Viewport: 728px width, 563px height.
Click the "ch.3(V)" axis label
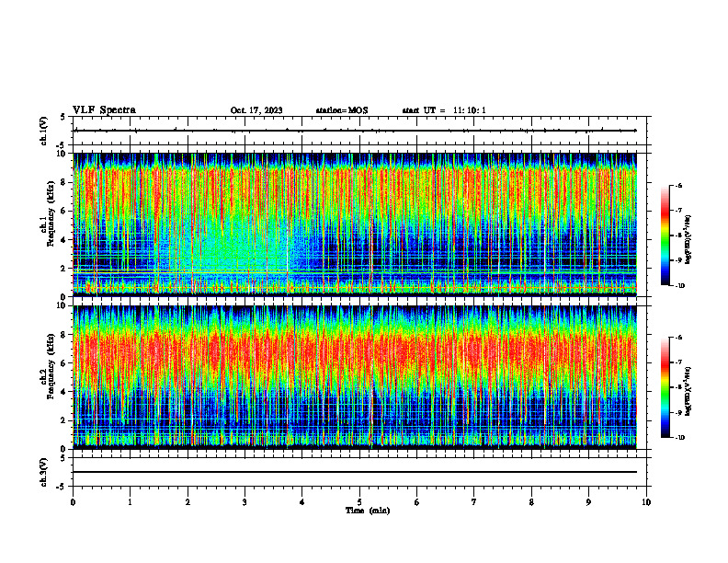point(44,472)
